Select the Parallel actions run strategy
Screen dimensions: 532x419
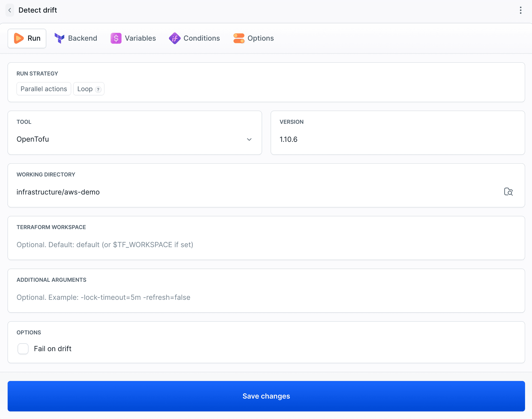(x=44, y=89)
